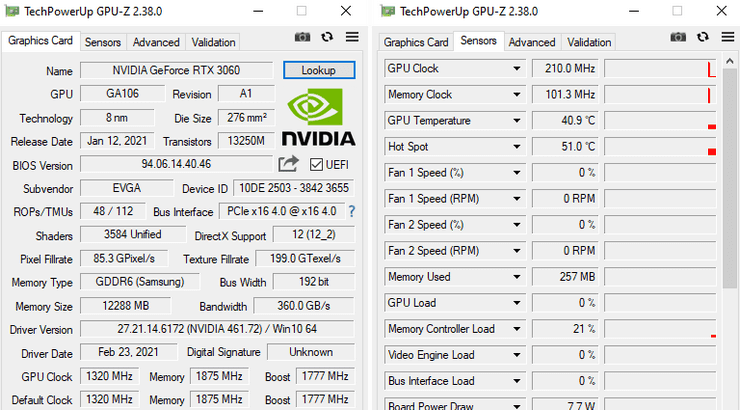Click the Memory Controller Load graph
Screen dimensions: 740x410
click(x=660, y=329)
